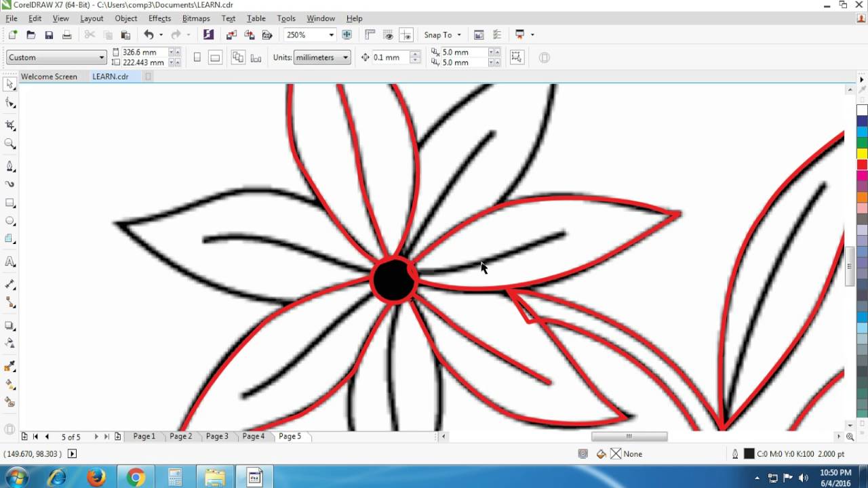Select the Shape tool

click(x=9, y=102)
